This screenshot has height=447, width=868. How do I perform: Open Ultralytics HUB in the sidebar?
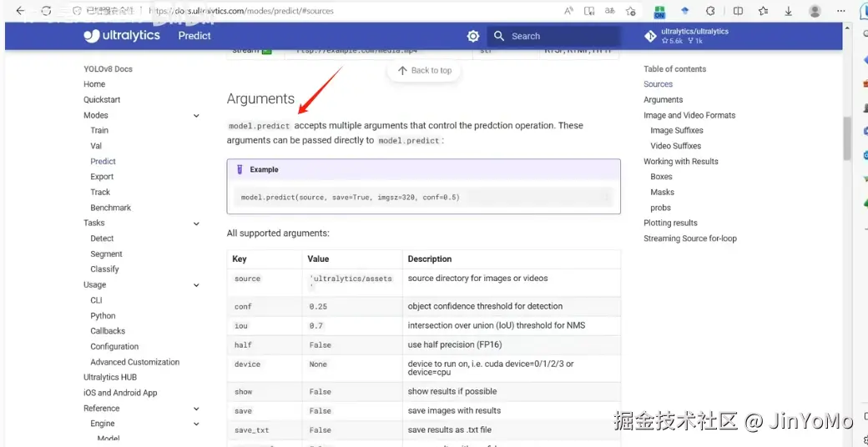pos(110,377)
